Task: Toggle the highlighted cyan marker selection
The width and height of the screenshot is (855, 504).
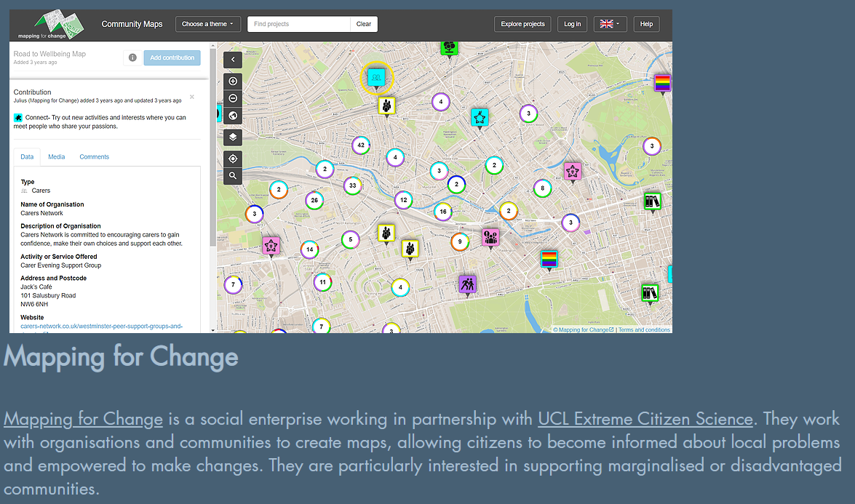Action: [x=377, y=77]
